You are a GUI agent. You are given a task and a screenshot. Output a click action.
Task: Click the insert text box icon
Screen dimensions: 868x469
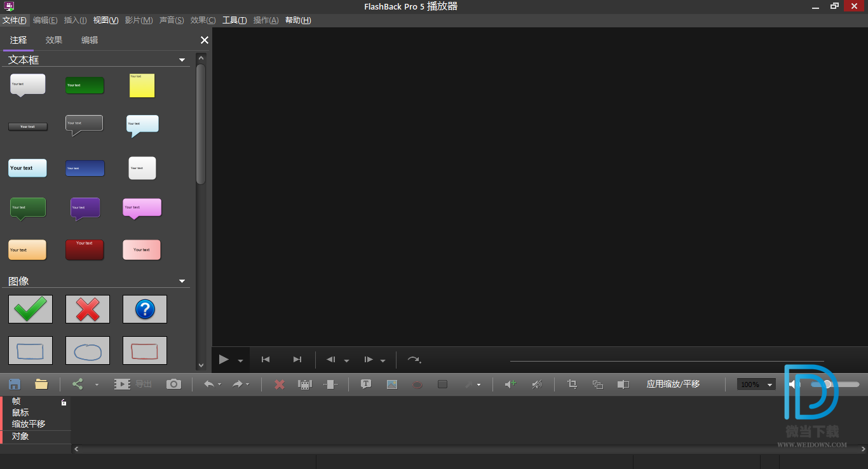(366, 384)
